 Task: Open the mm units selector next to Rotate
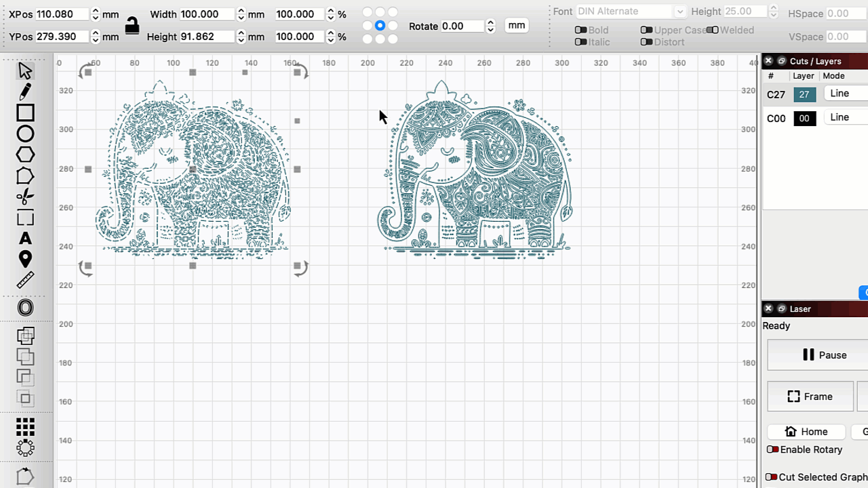point(516,25)
